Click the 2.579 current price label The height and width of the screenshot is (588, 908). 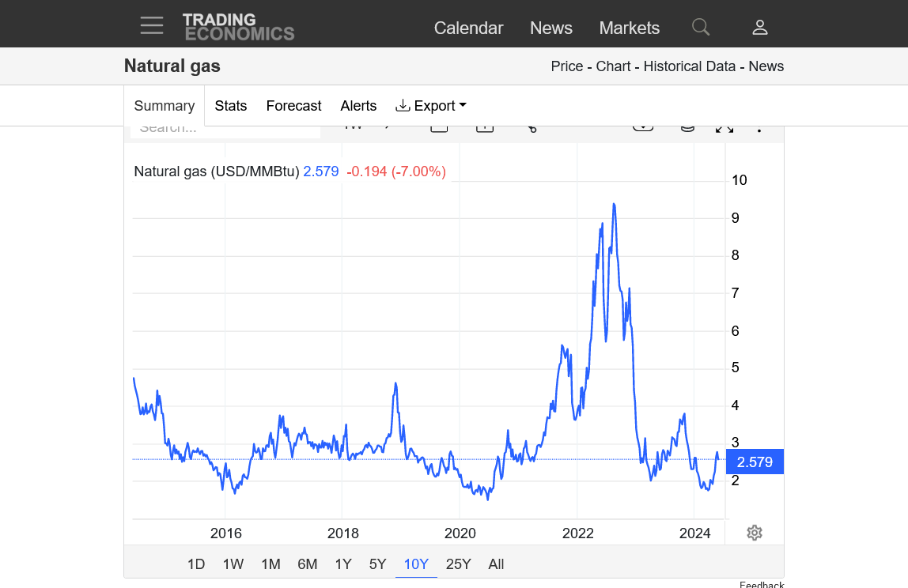(x=754, y=462)
